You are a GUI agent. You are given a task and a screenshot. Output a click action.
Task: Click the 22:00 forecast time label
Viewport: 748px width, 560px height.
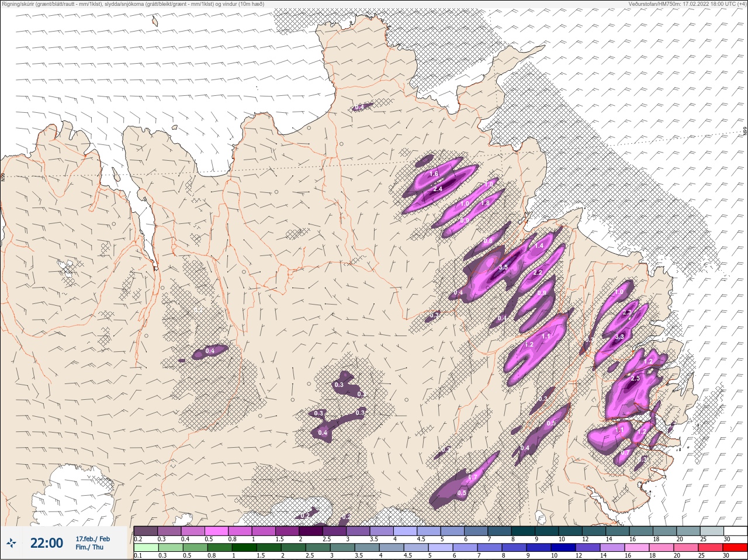(47, 543)
